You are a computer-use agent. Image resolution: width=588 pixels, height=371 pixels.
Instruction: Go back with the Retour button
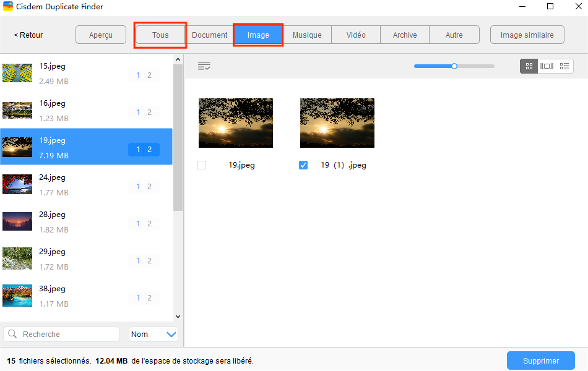[x=28, y=35]
